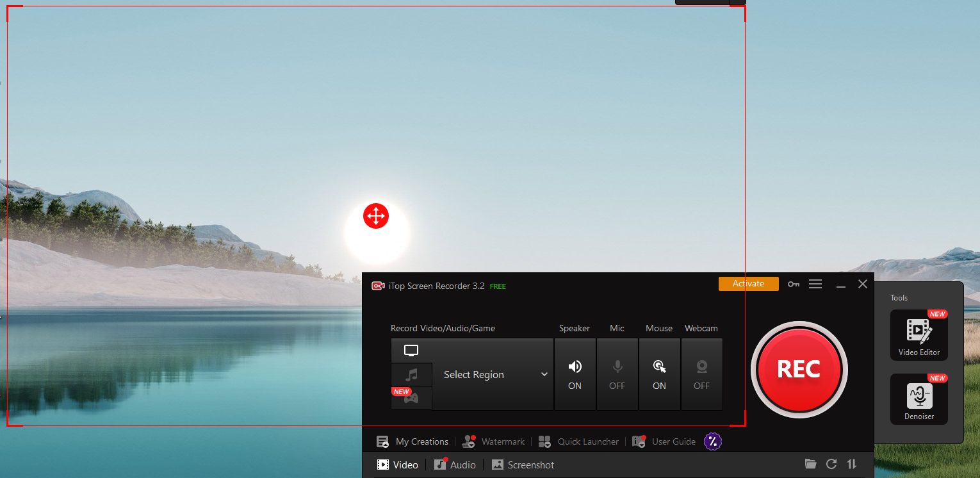Launch the Denoiser tool

[x=919, y=399]
